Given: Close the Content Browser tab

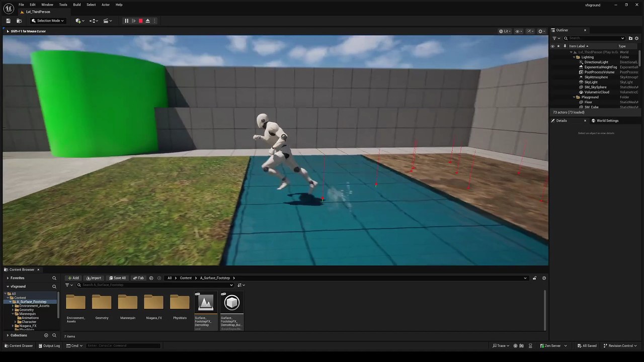Looking at the screenshot, I should (38, 270).
